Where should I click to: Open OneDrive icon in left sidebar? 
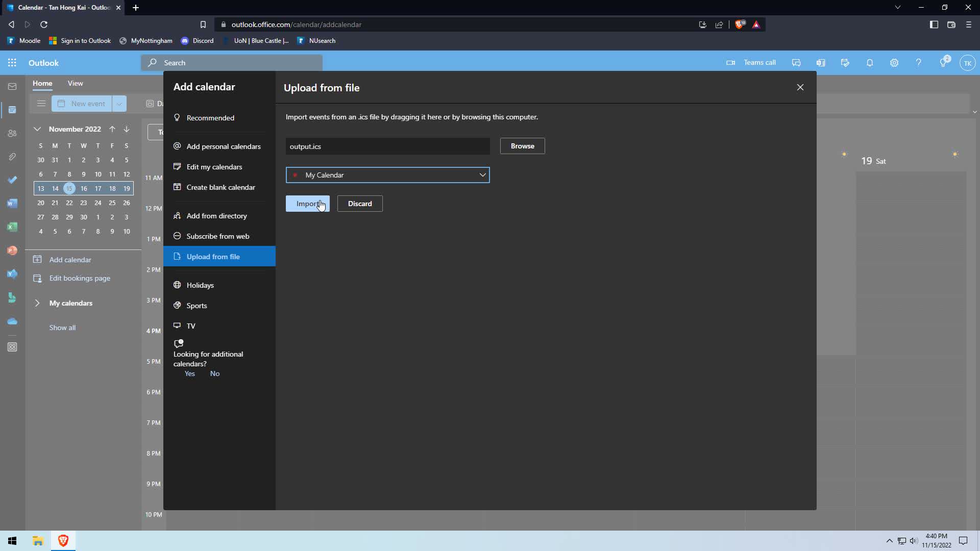12,321
